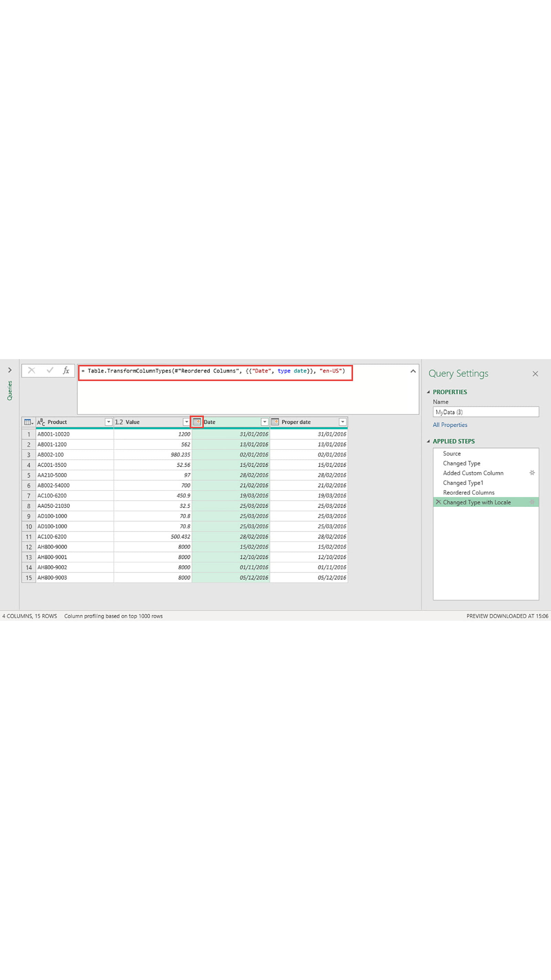Click the fx insert step icon

coord(66,370)
